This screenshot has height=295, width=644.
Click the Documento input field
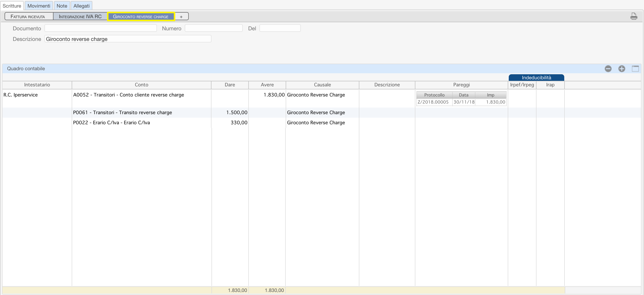tap(101, 28)
